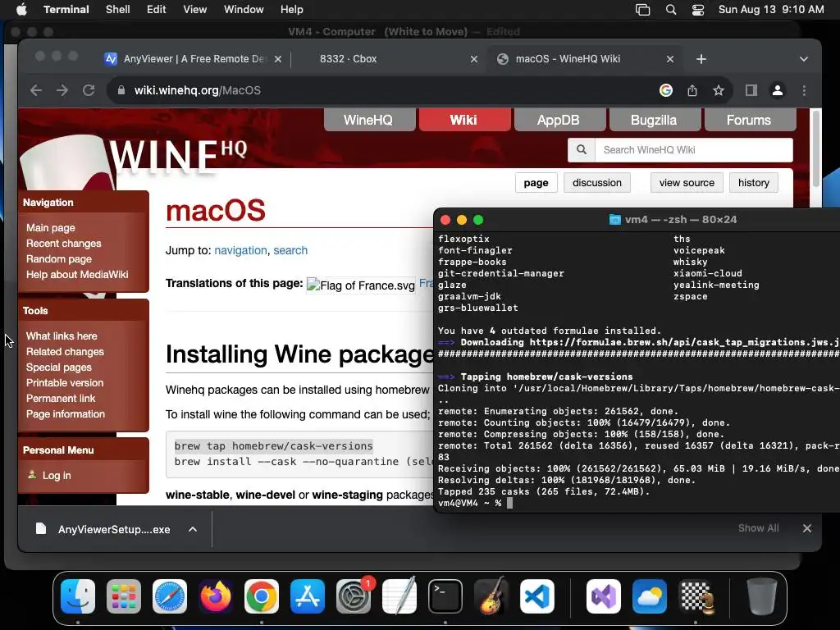Switch to the 8332 · Cbox tab

[348, 59]
